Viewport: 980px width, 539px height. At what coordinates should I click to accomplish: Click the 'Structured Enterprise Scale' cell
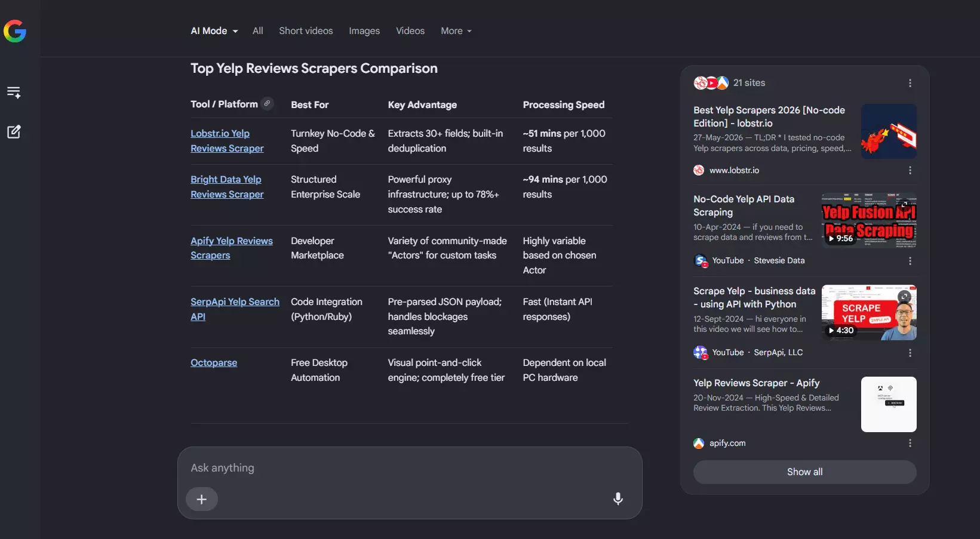click(325, 187)
